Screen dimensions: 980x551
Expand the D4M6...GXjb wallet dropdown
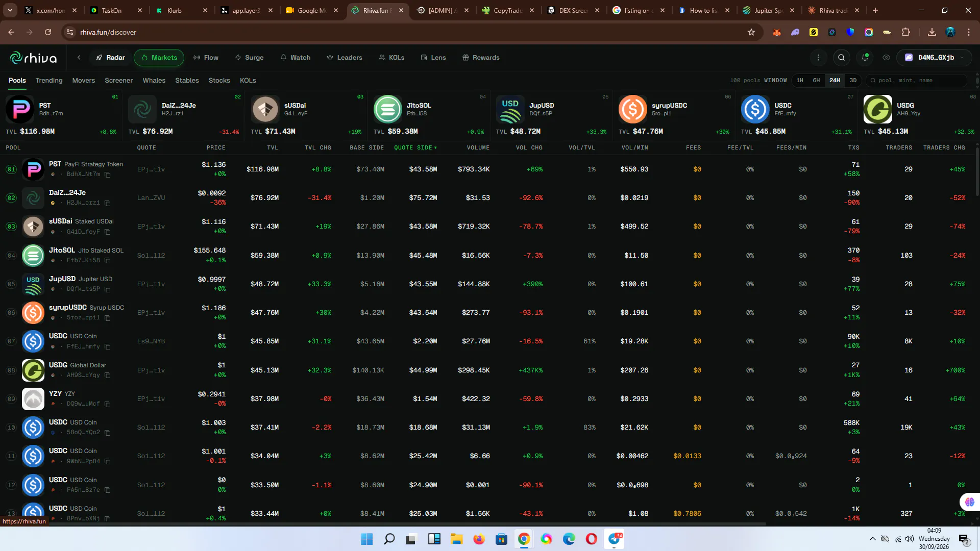[934, 58]
